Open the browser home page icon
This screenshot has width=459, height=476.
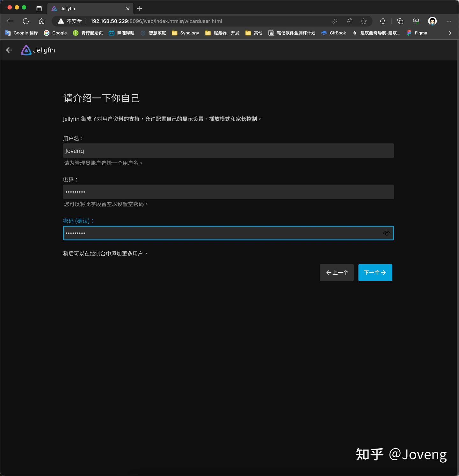click(x=41, y=21)
